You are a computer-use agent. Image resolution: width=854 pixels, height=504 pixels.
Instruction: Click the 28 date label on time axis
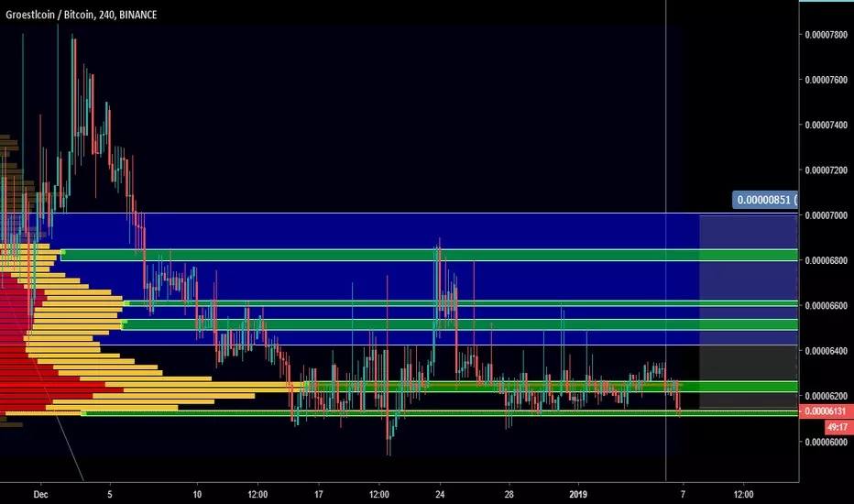[509, 495]
